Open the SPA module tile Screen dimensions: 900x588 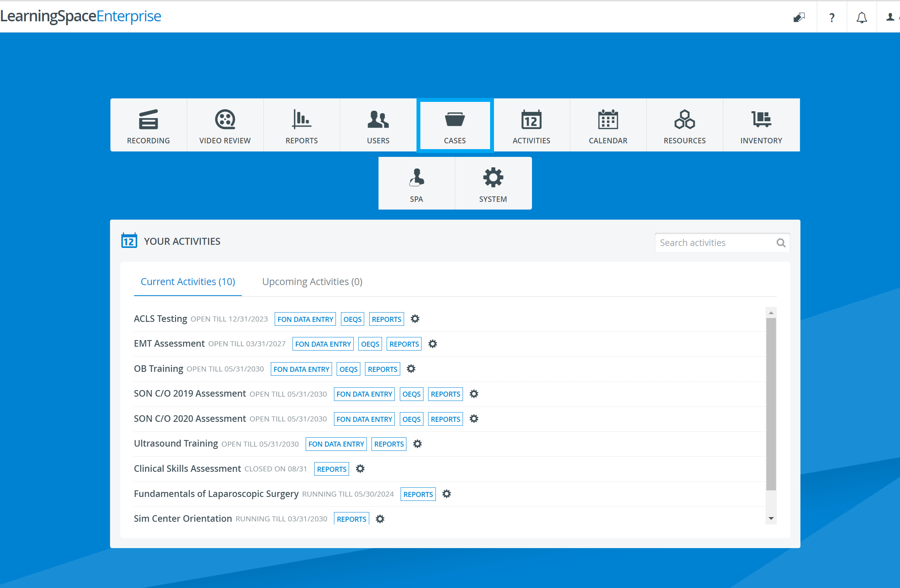click(416, 183)
